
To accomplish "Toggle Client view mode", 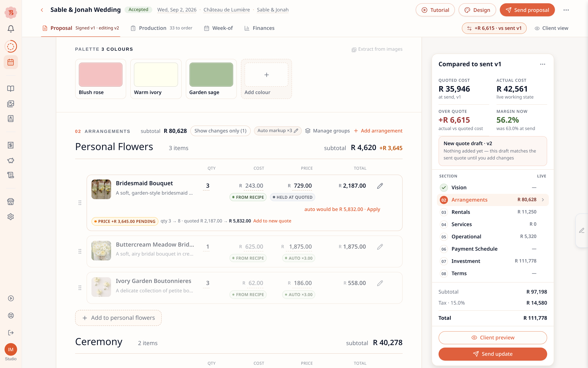I will pos(551,28).
